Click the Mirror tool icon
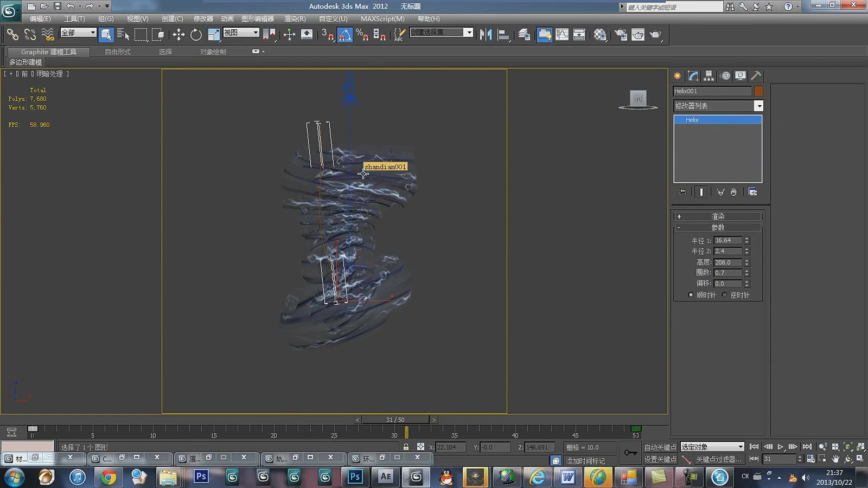868x488 pixels. tap(486, 35)
